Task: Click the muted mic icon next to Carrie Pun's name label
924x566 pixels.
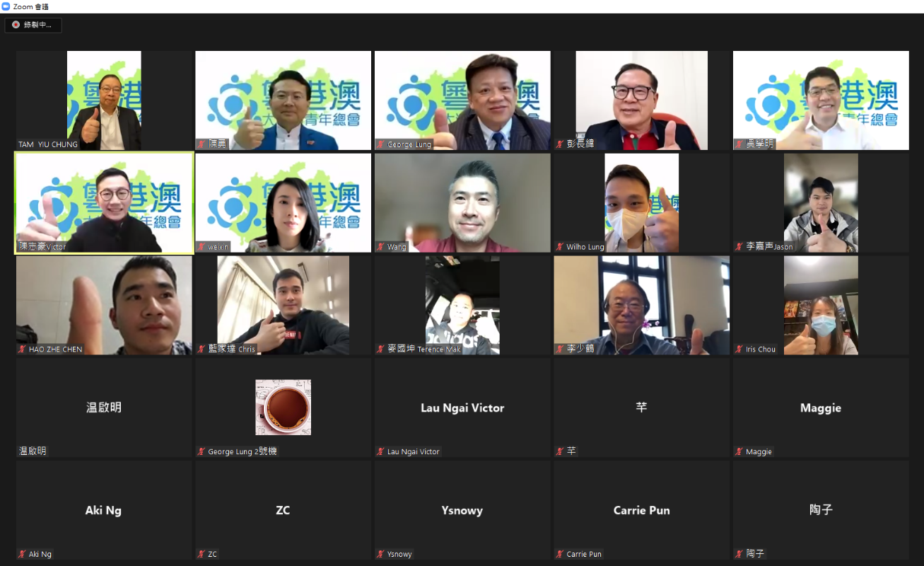Action: pos(560,554)
